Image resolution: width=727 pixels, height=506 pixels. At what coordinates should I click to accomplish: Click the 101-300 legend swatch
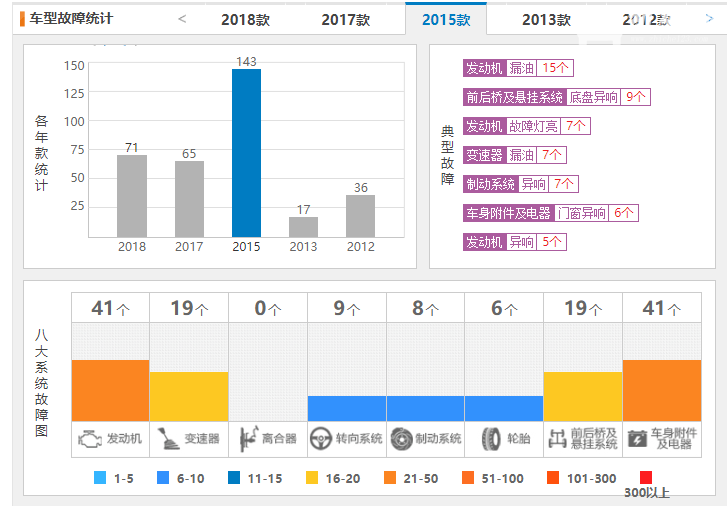tap(553, 478)
